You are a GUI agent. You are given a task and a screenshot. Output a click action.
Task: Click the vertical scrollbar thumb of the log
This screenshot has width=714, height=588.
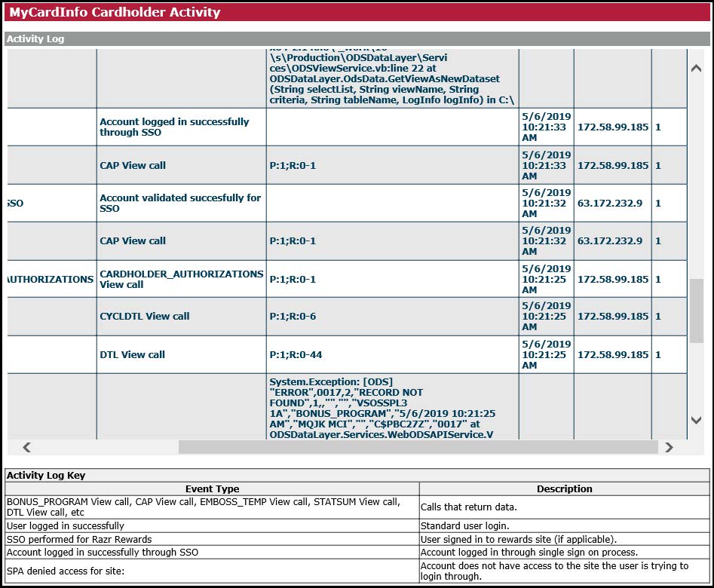pyautogui.click(x=696, y=311)
